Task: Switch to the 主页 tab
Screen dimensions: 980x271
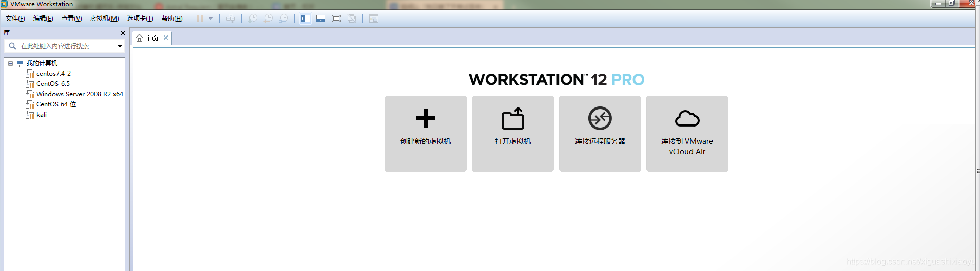Action: (151, 38)
